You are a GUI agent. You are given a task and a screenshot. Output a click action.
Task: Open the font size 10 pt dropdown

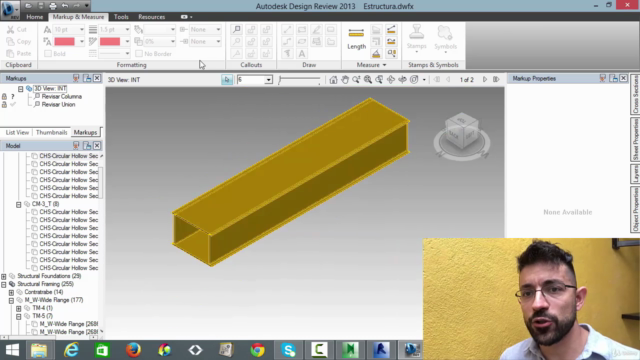click(82, 29)
